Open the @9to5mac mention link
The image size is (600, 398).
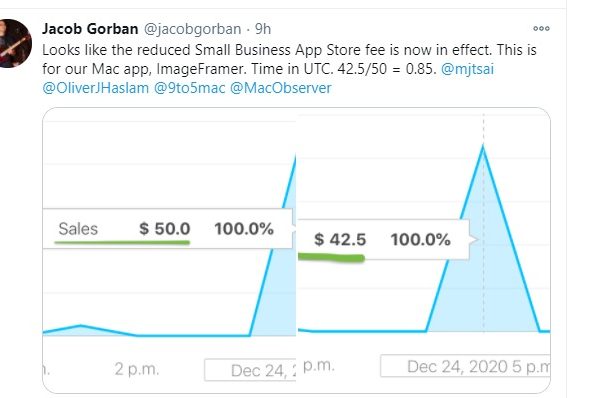pyautogui.click(x=189, y=88)
